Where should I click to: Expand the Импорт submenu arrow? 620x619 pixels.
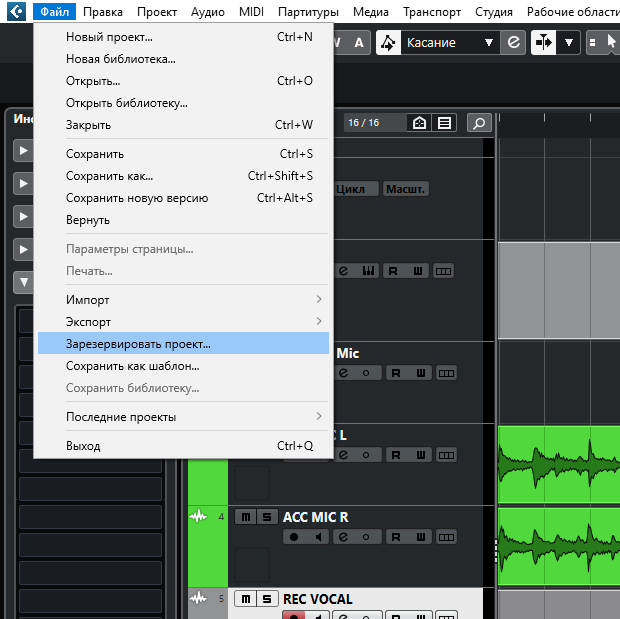[x=319, y=299]
